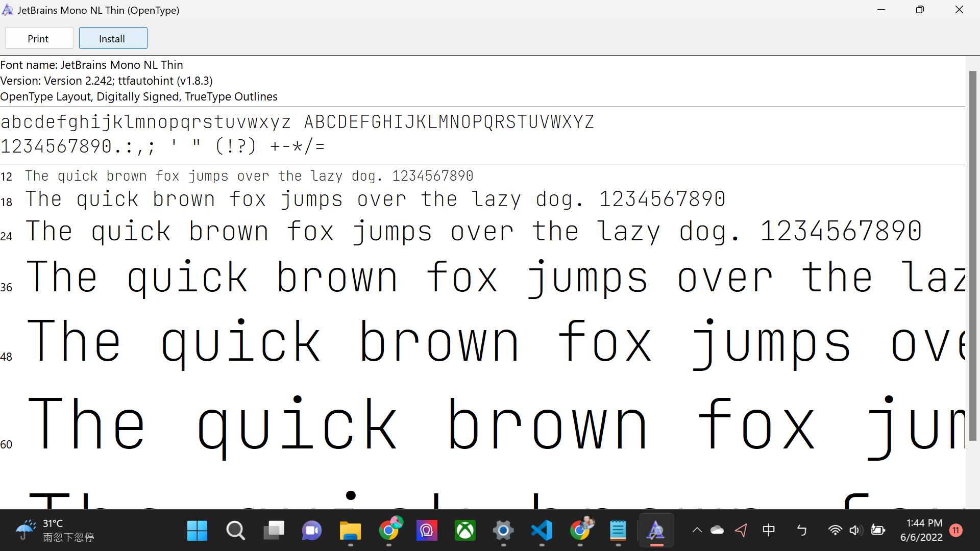The width and height of the screenshot is (980, 551).
Task: Open Notepad from taskbar
Action: [x=618, y=531]
